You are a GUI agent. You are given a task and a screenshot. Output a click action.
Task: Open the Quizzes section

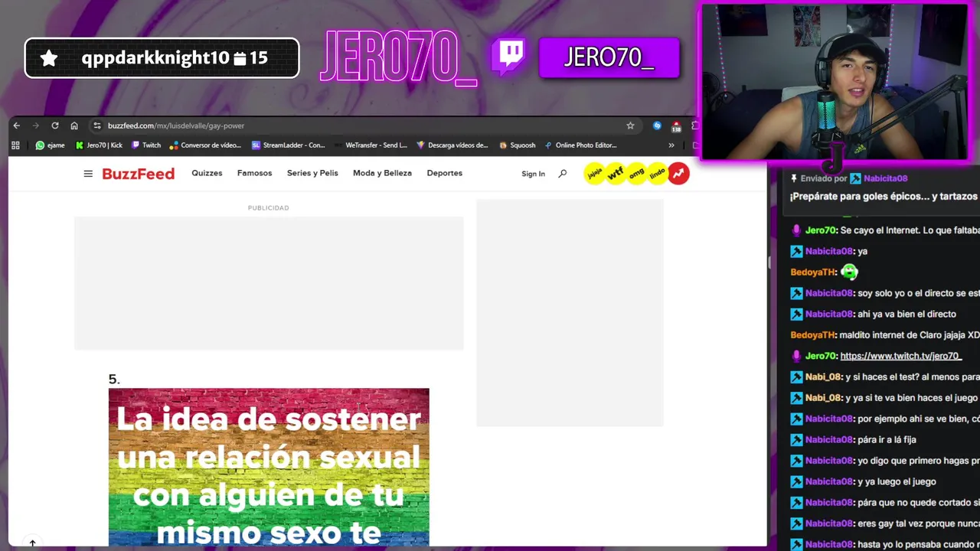coord(207,173)
